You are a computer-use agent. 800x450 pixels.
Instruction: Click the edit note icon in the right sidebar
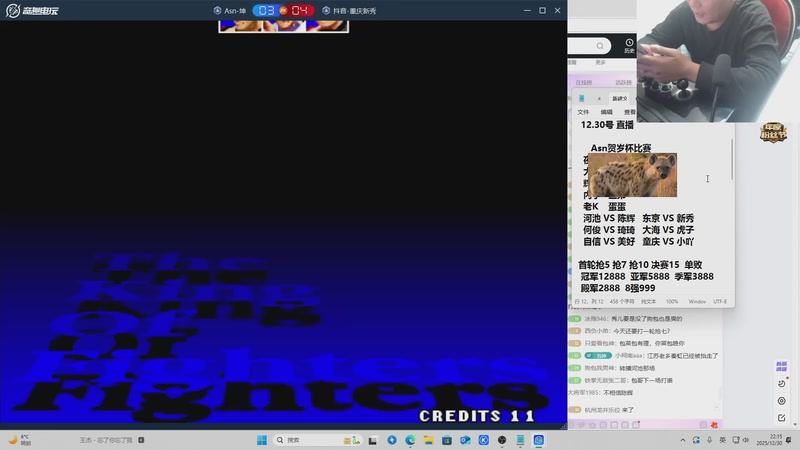(x=782, y=417)
